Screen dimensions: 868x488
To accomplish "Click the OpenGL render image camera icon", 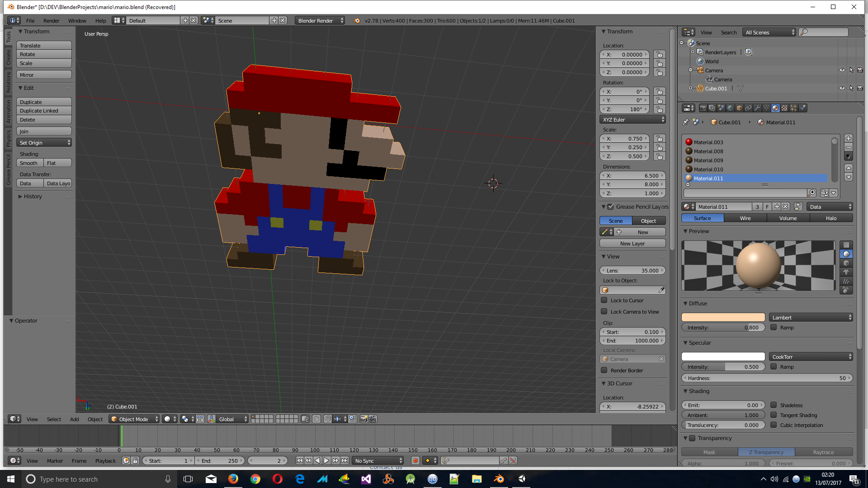I will 363,419.
